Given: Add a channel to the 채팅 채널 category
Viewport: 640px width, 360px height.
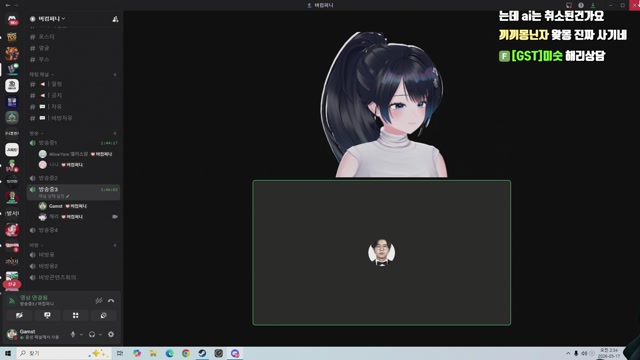Looking at the screenshot, I should (115, 75).
